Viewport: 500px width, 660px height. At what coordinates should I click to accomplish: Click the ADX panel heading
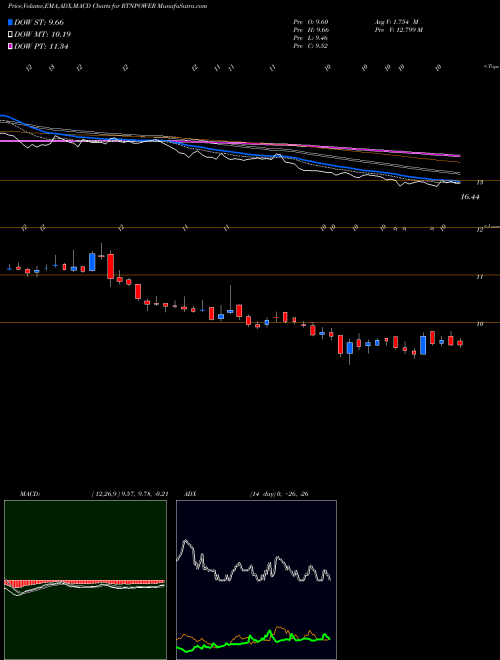pyautogui.click(x=190, y=494)
